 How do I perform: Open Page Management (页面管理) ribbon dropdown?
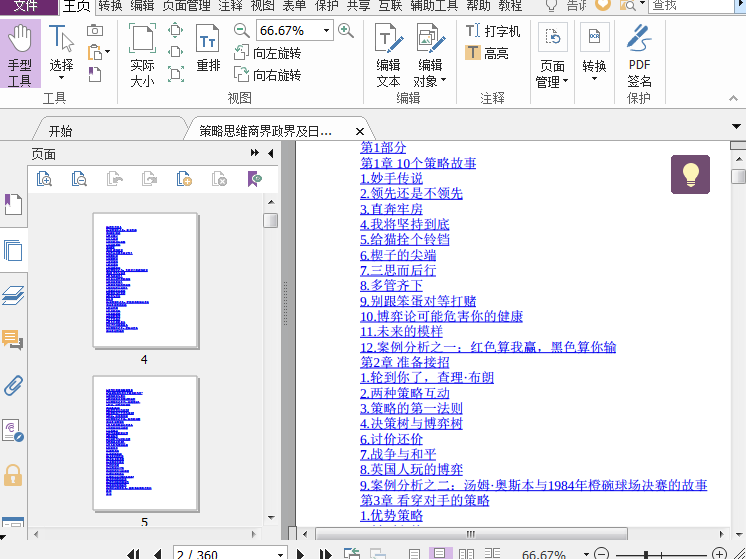click(x=552, y=55)
